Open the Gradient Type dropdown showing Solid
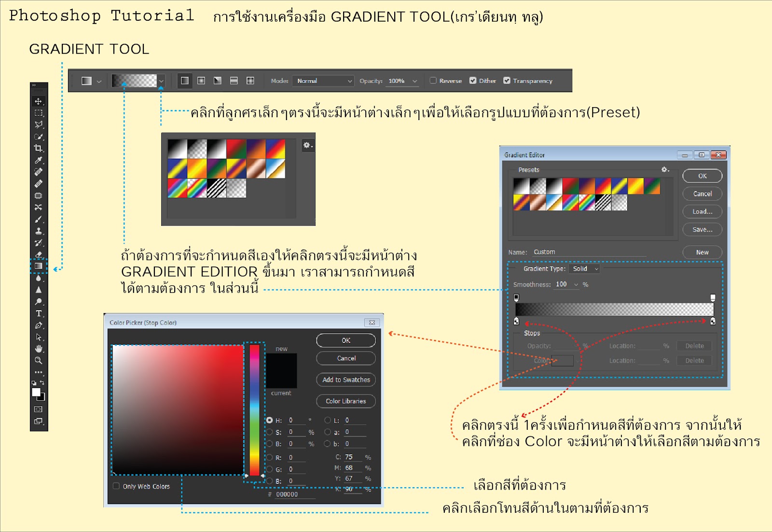The height and width of the screenshot is (532, 772). [x=584, y=269]
